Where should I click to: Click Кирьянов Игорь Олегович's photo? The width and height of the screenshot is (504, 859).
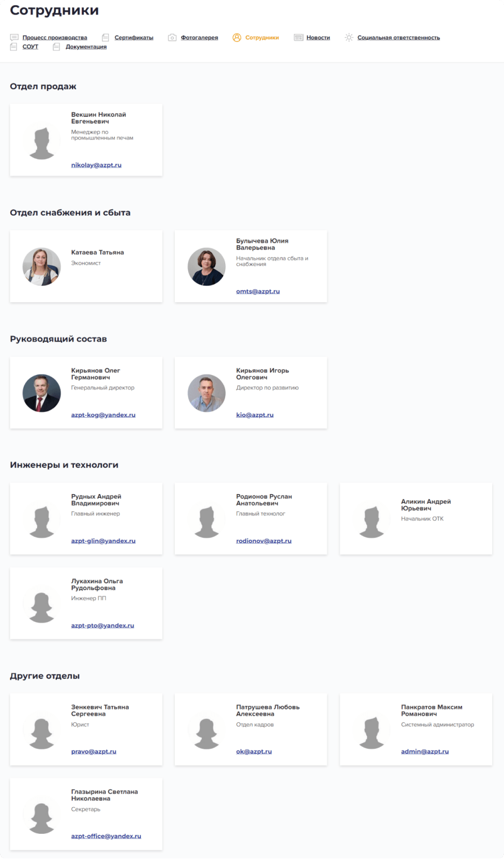(206, 393)
